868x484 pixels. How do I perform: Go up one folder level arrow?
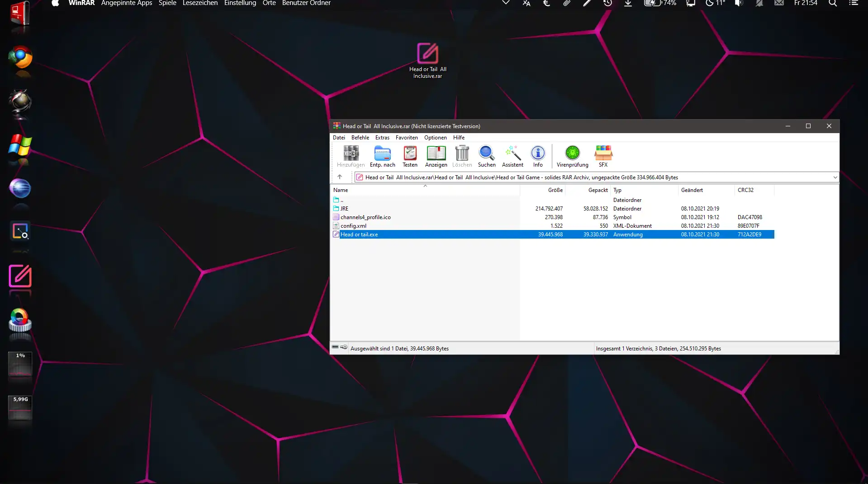tap(340, 177)
